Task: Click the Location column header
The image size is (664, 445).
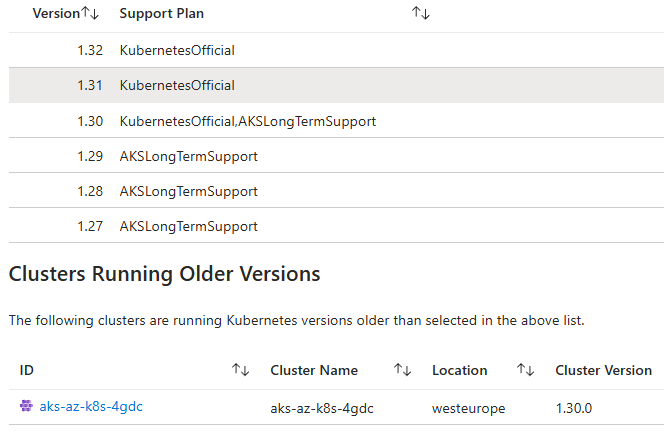Action: 459,370
